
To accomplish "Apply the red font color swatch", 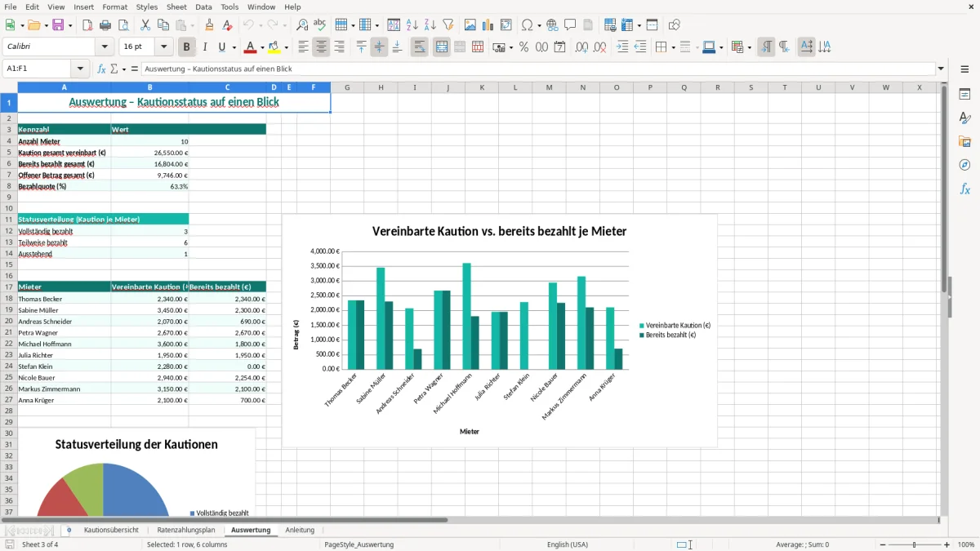I will pos(251,47).
